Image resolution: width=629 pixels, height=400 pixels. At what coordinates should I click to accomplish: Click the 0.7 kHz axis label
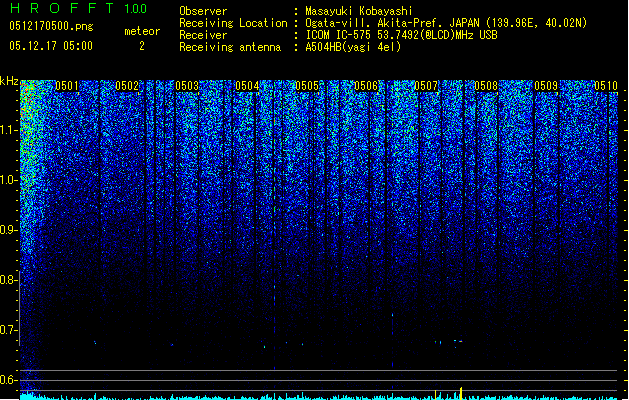[9, 330]
